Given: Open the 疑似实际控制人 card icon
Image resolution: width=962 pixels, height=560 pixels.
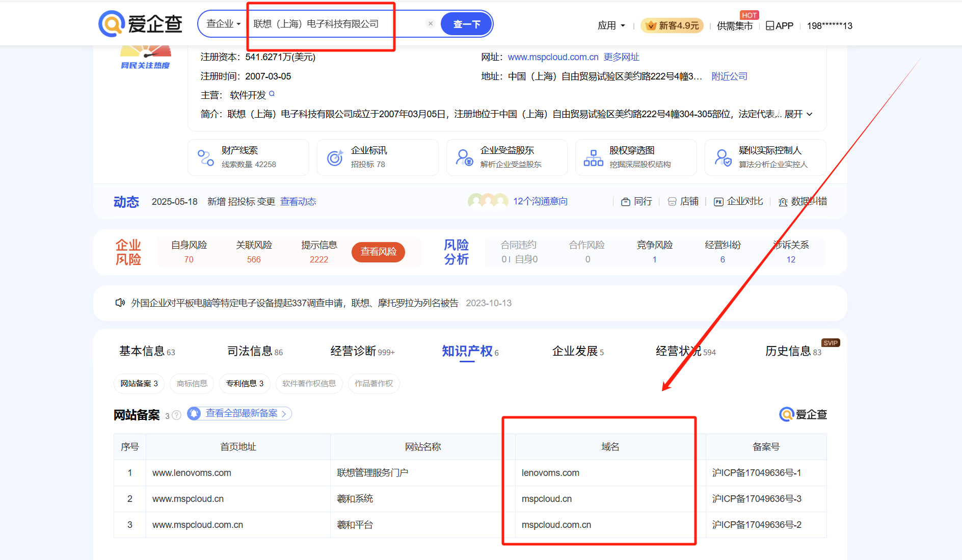Looking at the screenshot, I should coord(723,157).
